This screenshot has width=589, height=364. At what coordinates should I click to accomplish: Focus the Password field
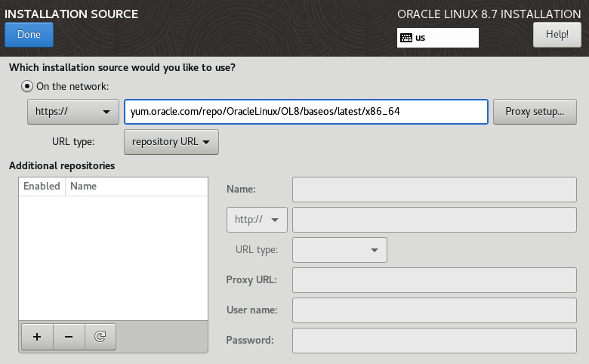[434, 341]
